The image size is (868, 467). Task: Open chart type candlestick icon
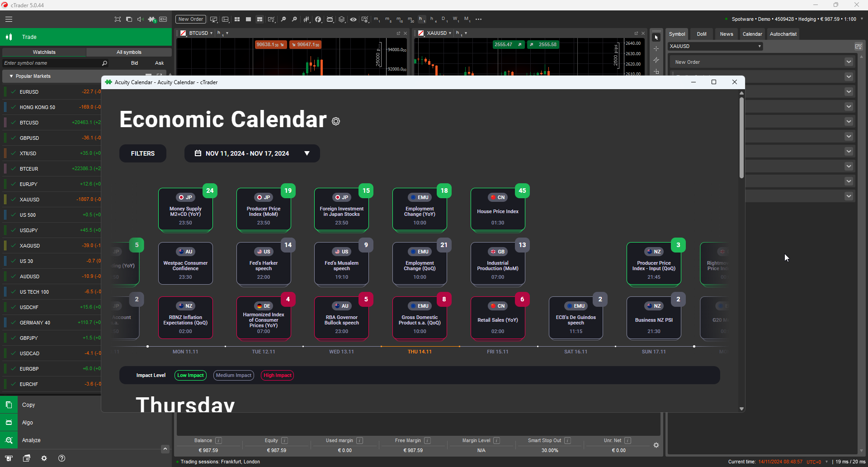tap(307, 19)
